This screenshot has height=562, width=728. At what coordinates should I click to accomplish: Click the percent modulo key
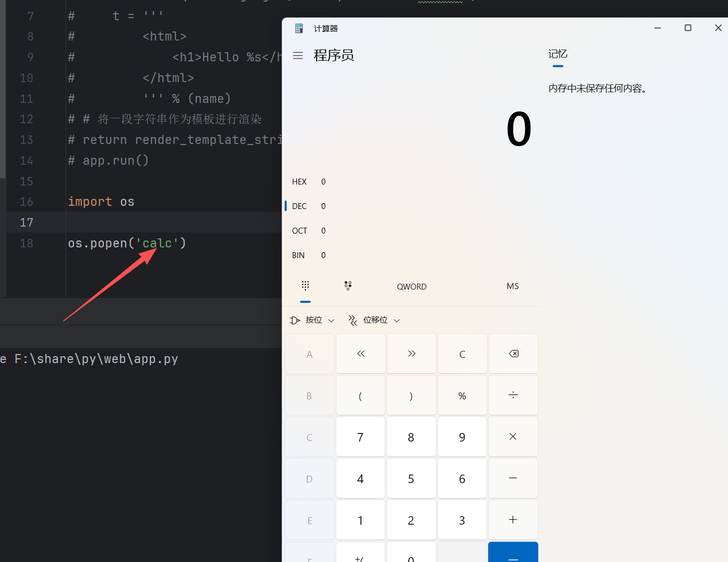pyautogui.click(x=462, y=395)
